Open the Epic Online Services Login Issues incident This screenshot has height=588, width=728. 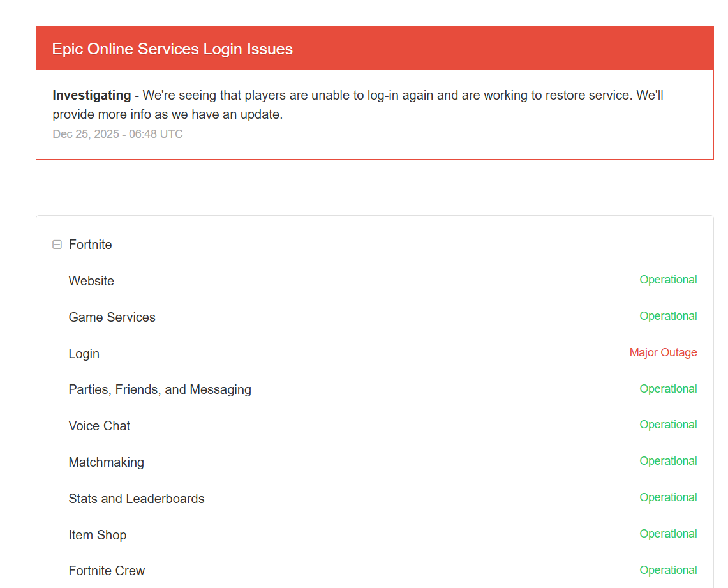172,49
